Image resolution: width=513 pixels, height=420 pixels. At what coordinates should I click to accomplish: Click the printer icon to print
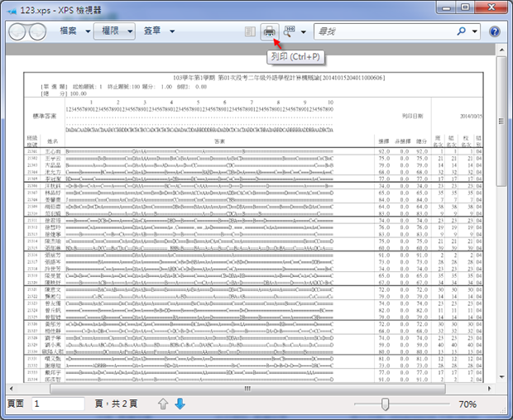point(270,31)
